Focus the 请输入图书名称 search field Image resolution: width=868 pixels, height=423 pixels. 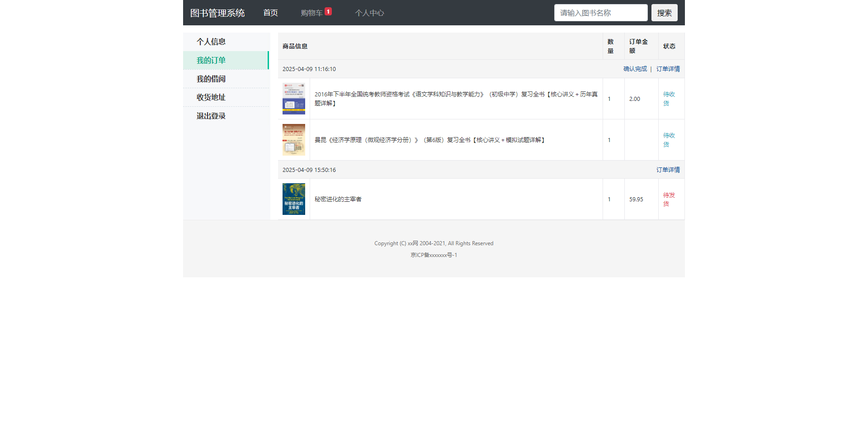point(601,13)
